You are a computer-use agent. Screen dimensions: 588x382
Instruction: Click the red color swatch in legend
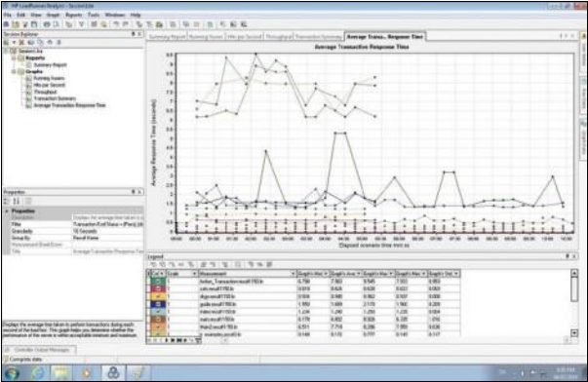coord(158,288)
